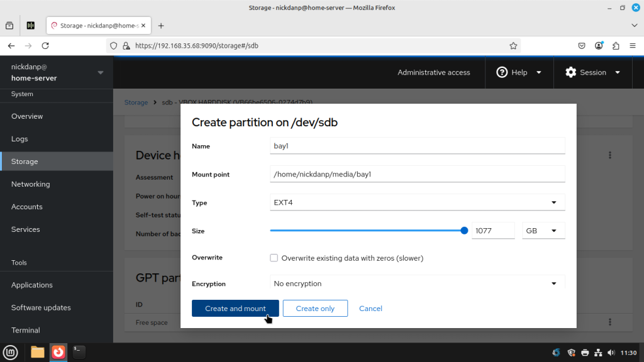
Task: Click the kebab menu beside Device heading
Action: coord(609,155)
